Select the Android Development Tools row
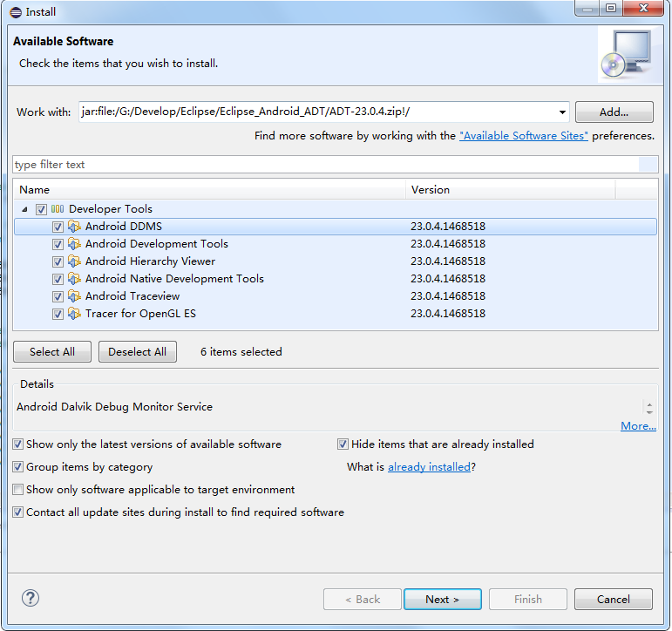Viewport: 672px width, 631px height. tap(336, 244)
